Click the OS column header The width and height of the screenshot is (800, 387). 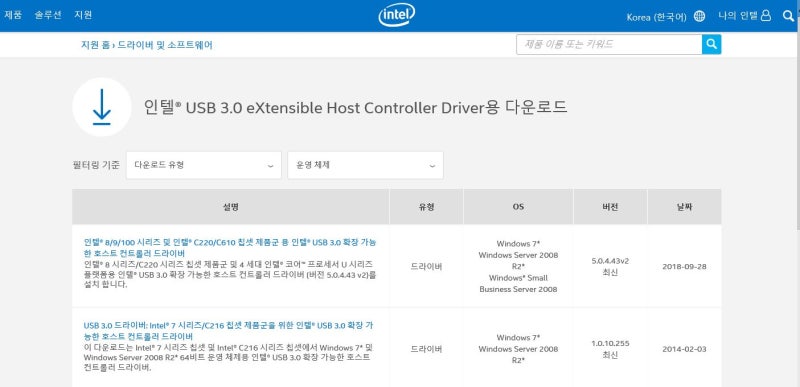[x=518, y=207]
